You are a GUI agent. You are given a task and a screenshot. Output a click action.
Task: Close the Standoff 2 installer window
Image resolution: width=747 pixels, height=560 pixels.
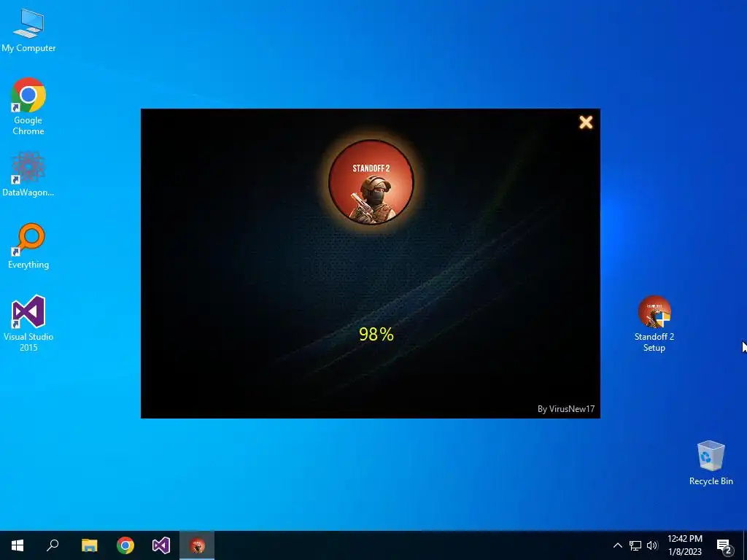586,122
